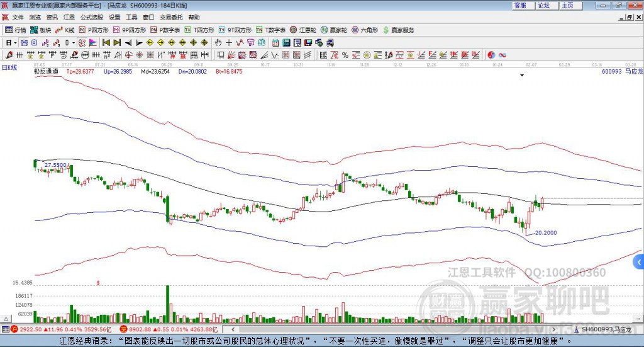Select the target circle crosshair icon
This screenshot has width=644, height=347.
(x=128, y=55)
